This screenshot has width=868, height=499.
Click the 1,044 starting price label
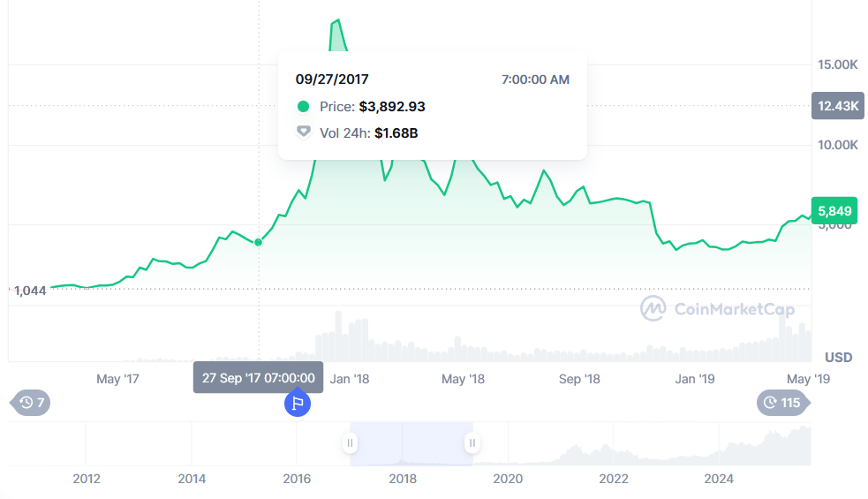29,290
